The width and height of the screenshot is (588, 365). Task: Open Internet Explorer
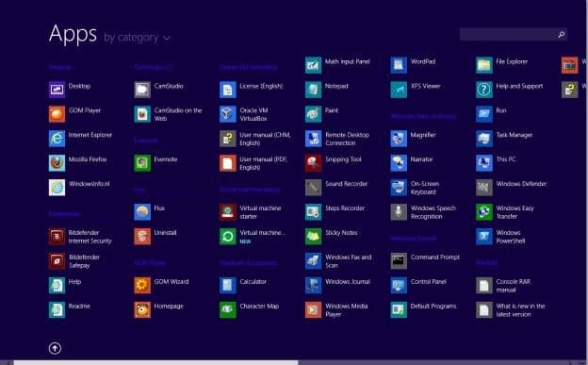[x=81, y=139]
